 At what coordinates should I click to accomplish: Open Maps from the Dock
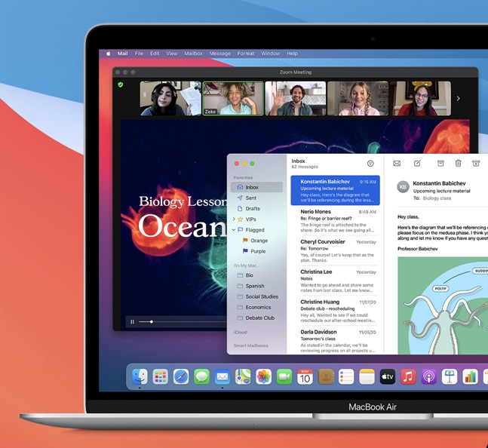243,377
